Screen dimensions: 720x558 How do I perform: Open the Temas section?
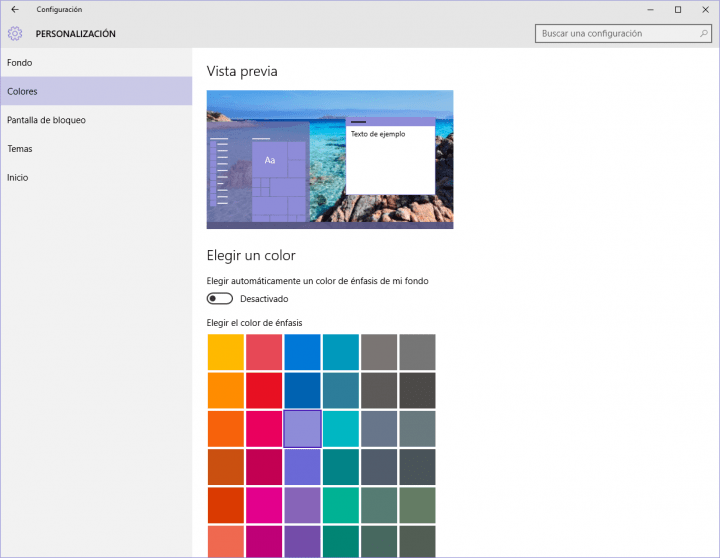coord(96,149)
